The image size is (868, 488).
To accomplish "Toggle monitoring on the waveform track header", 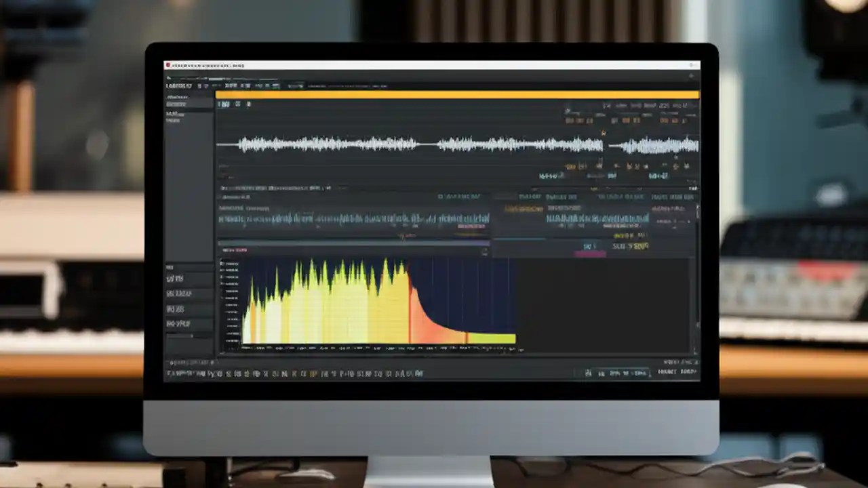I will click(238, 104).
